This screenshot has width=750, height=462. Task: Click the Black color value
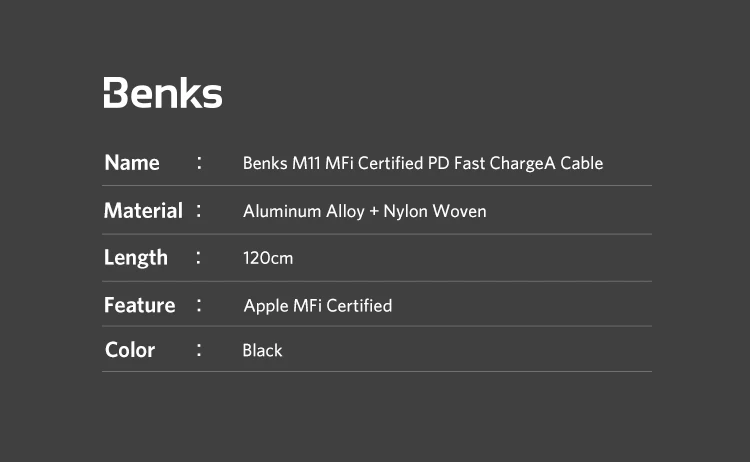coord(262,350)
